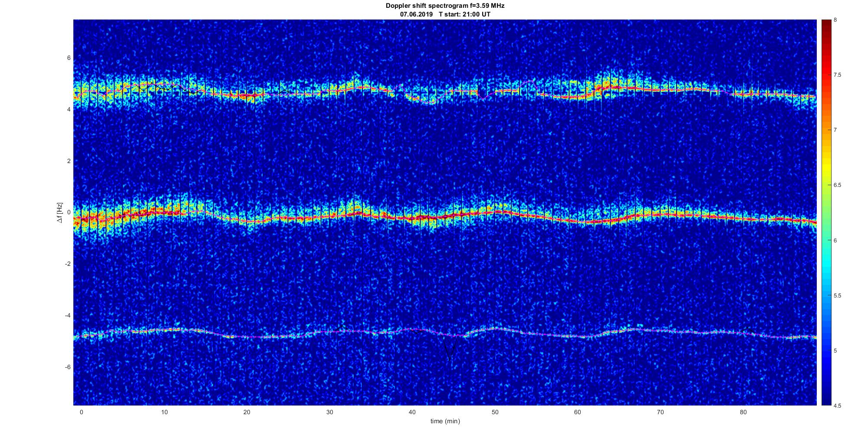The image size is (868, 435).
Task: Click the x-axis tick label 20
Action: pyautogui.click(x=247, y=412)
